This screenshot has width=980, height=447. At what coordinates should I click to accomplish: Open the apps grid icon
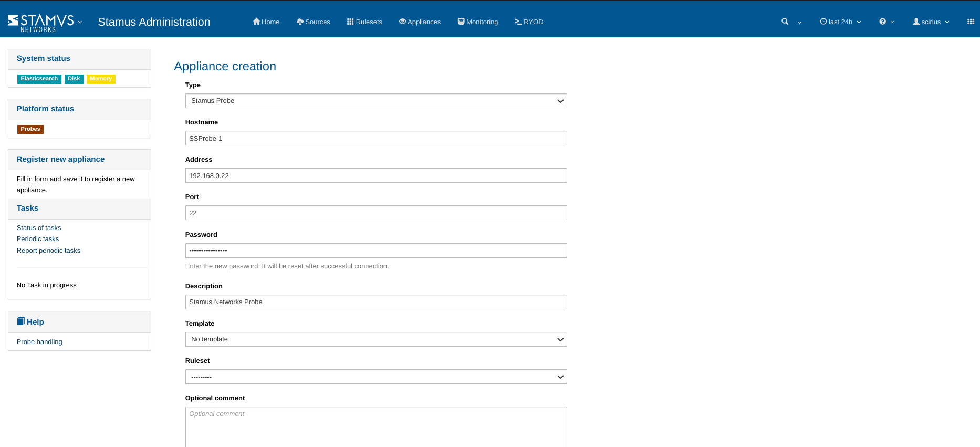971,22
